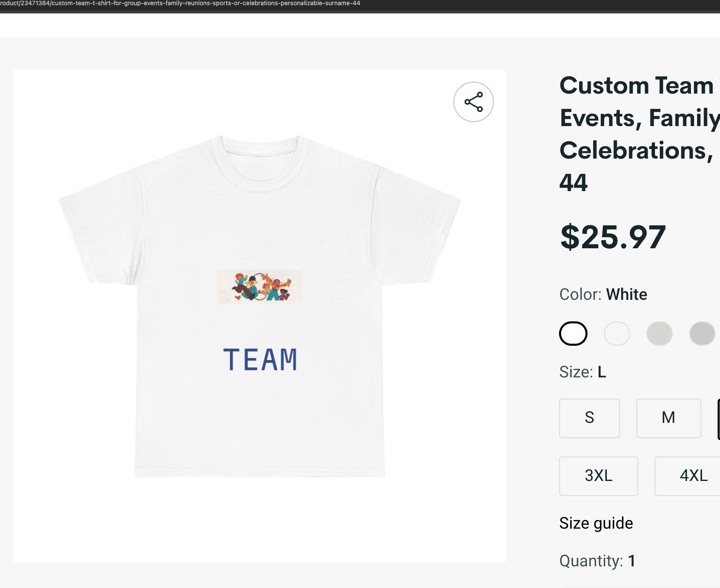Click the cartoon graphic printed on the shirt
720x588 pixels.
pyautogui.click(x=259, y=287)
